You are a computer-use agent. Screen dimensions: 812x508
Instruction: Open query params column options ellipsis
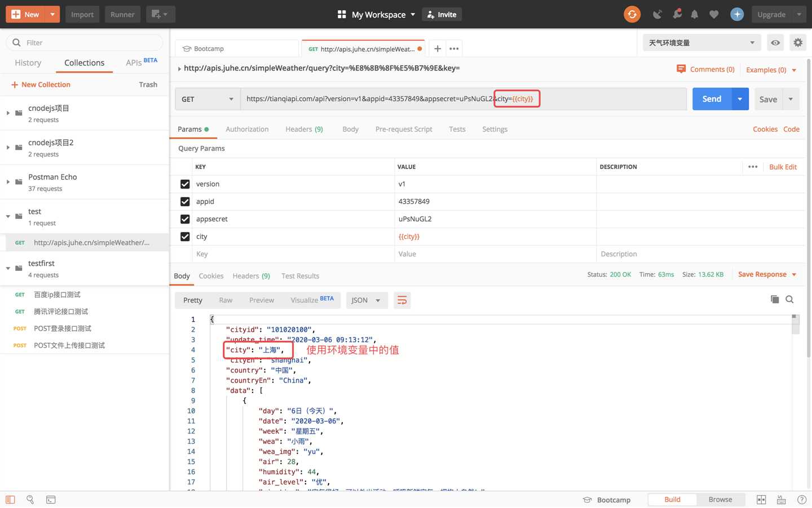(753, 167)
